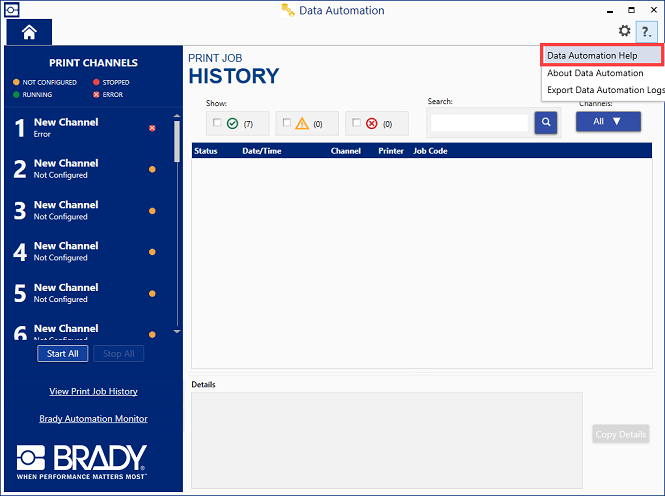Click the Home icon button
Screen dimensions: 665x496
(x=29, y=32)
